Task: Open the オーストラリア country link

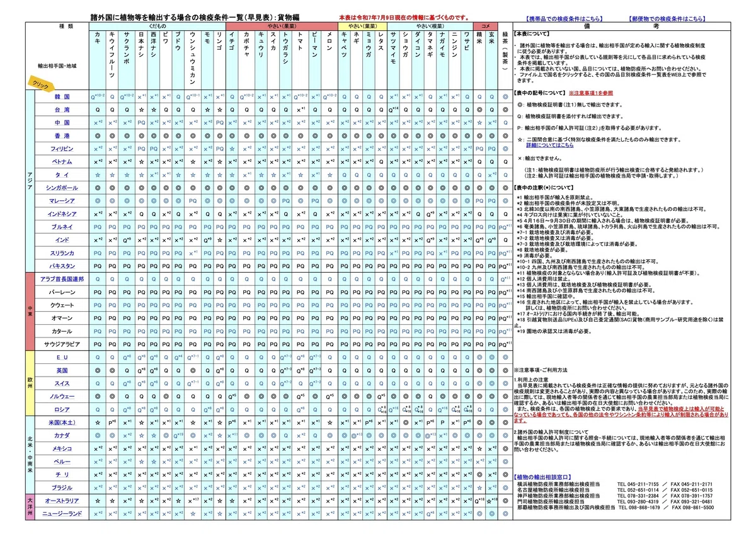Action: click(x=62, y=501)
